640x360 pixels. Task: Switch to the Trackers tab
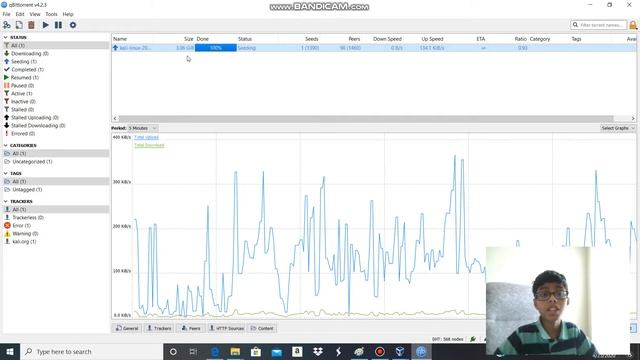[x=159, y=328]
